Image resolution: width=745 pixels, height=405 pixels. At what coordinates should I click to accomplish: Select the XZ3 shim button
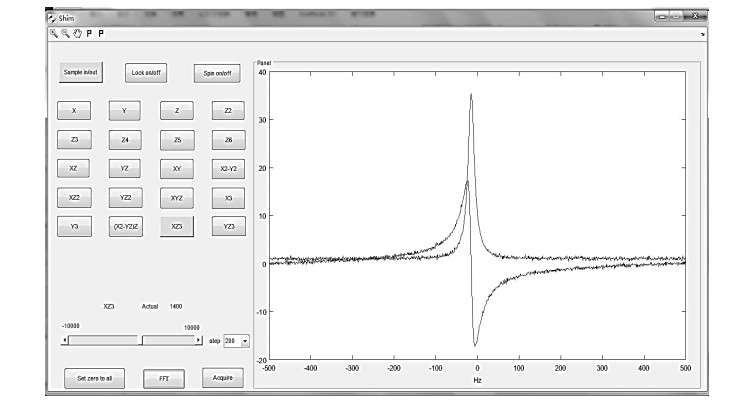[177, 227]
